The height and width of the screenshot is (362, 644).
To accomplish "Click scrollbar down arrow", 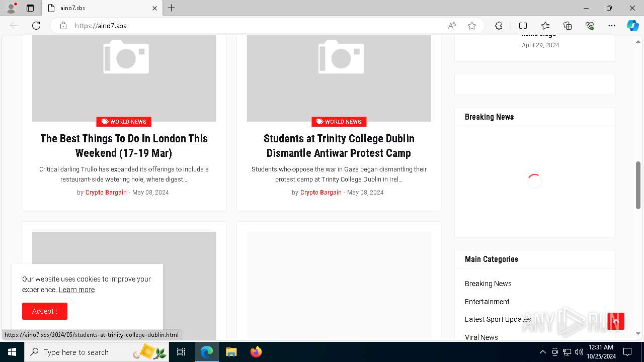I will (638, 333).
